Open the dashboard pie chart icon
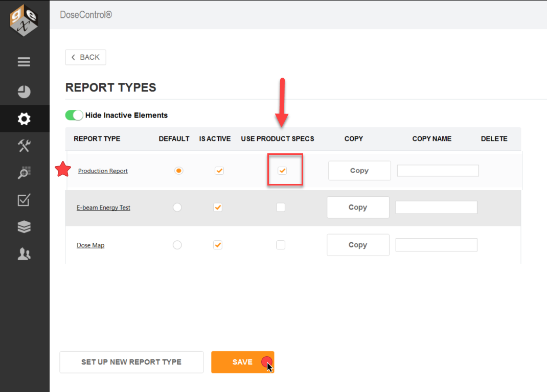547x392 pixels. 24,91
